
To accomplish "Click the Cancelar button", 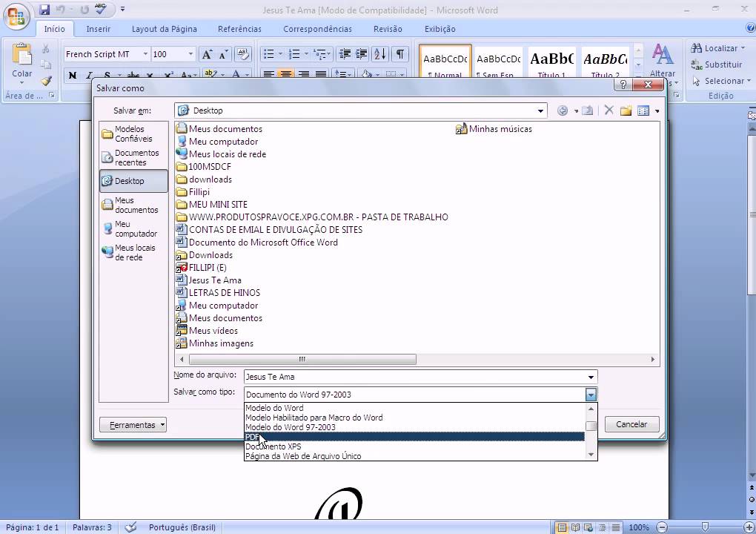I will [631, 424].
